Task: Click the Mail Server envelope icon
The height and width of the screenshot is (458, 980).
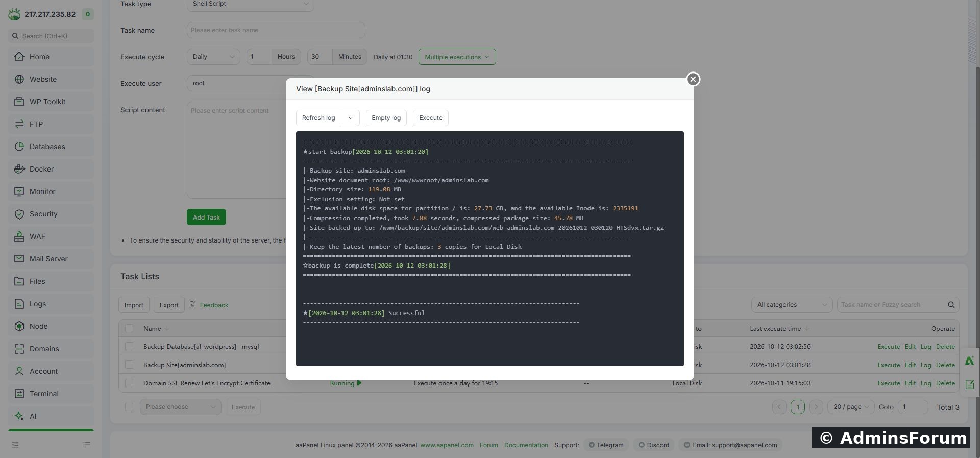Action: pyautogui.click(x=19, y=259)
